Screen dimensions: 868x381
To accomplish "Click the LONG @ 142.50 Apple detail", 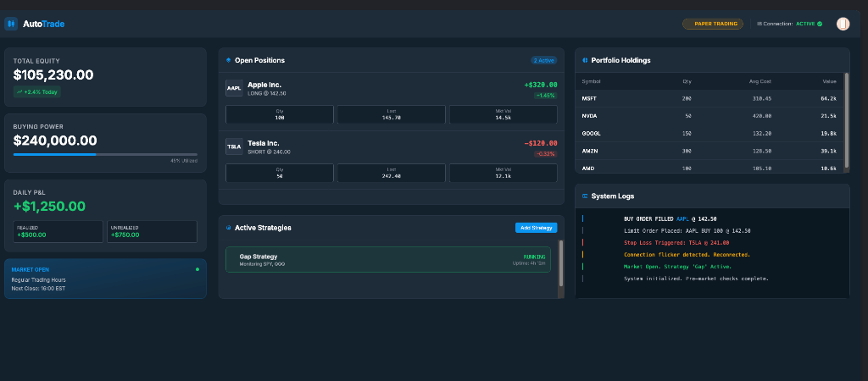I will pos(267,93).
